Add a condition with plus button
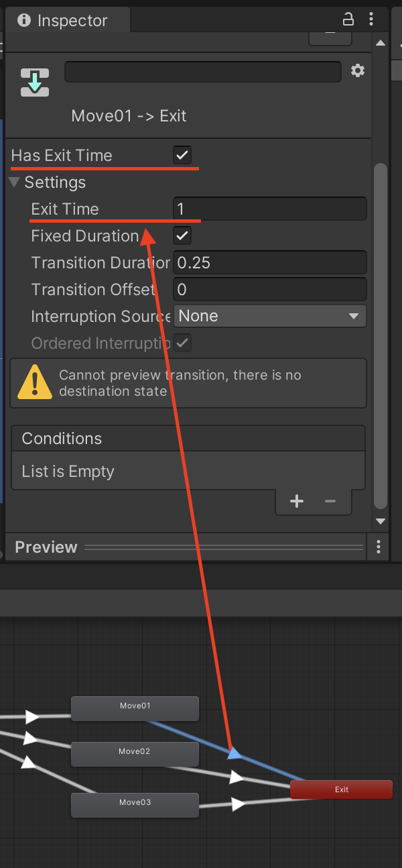Viewport: 402px width, 868px height. 297,501
